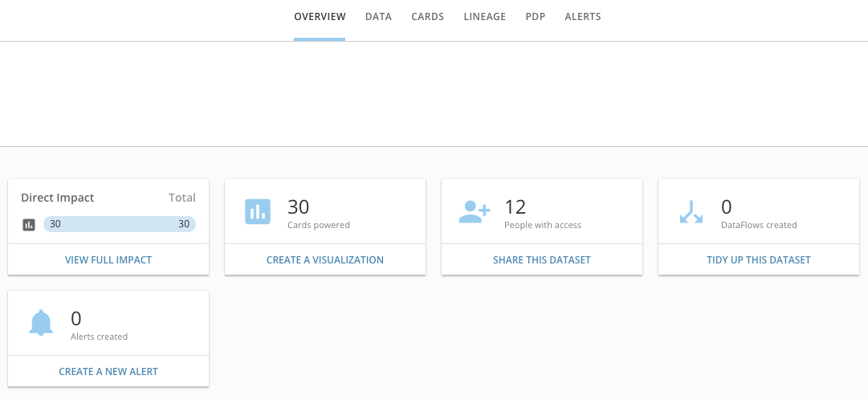
Task: Click Create a New Alert
Action: click(108, 372)
